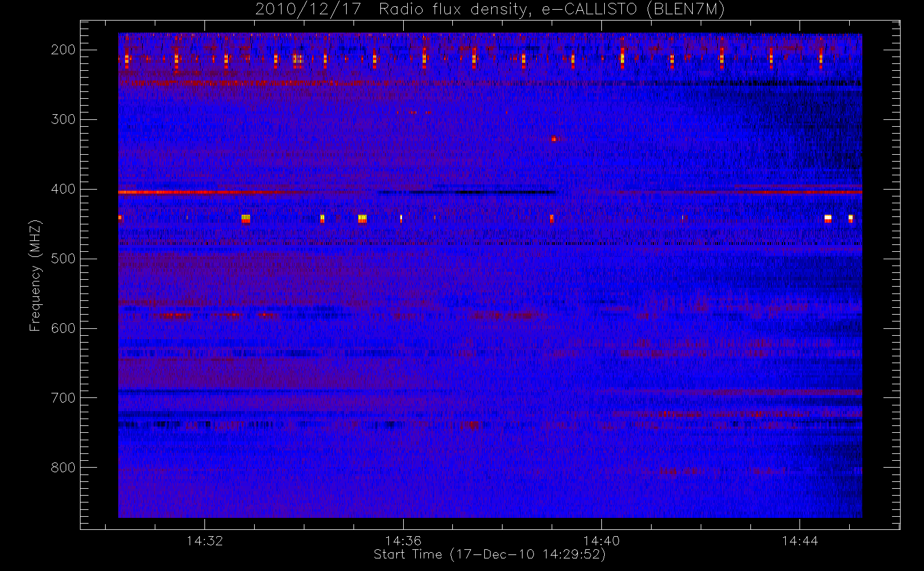924x571 pixels.
Task: Click the 500 frequency tick label
Action: (63, 259)
